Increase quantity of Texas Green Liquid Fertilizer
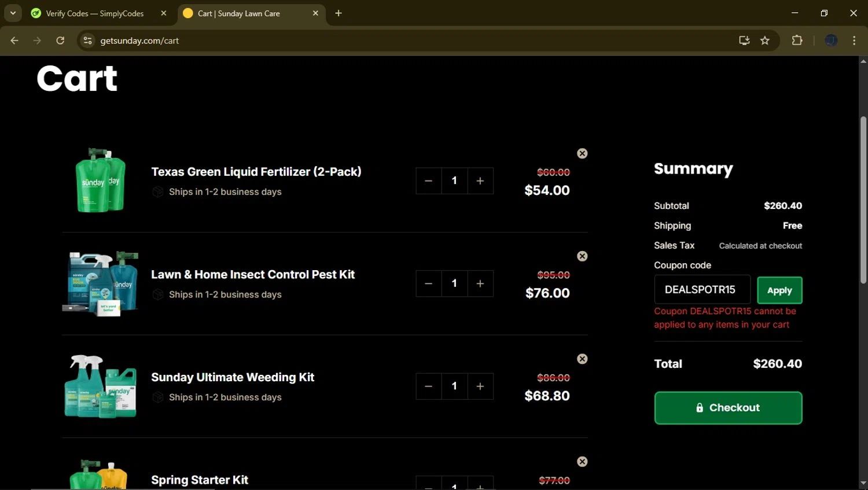The width and height of the screenshot is (868, 490). click(480, 181)
